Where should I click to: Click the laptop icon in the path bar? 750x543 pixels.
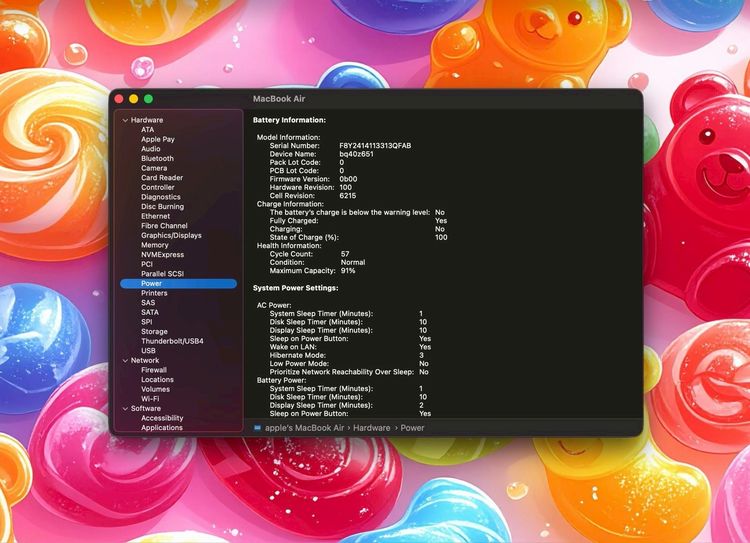[257, 428]
